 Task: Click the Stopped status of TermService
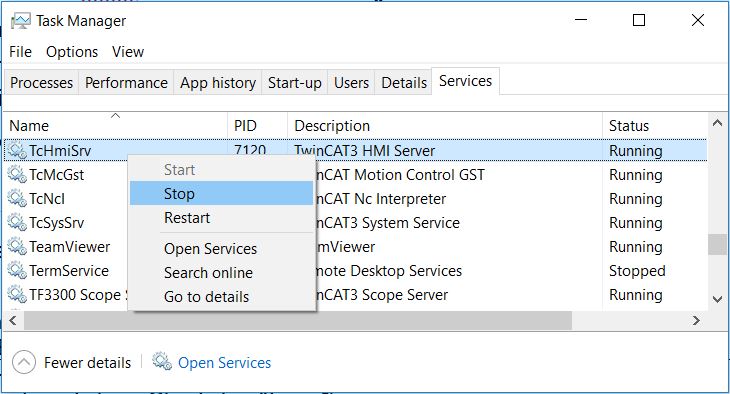[x=637, y=271]
